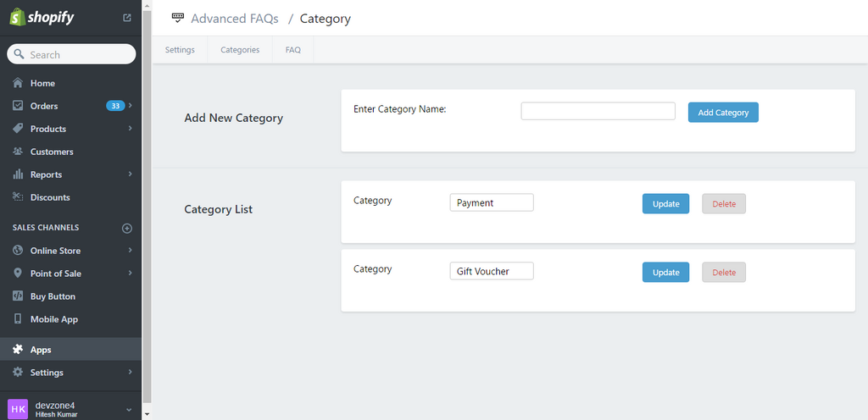
Task: Open the Shopify logo home link
Action: [x=42, y=17]
